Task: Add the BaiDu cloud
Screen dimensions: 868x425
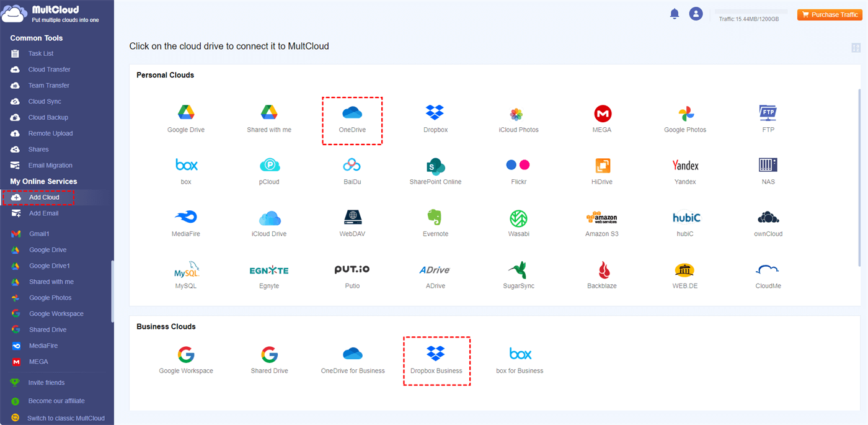Action: 352,171
